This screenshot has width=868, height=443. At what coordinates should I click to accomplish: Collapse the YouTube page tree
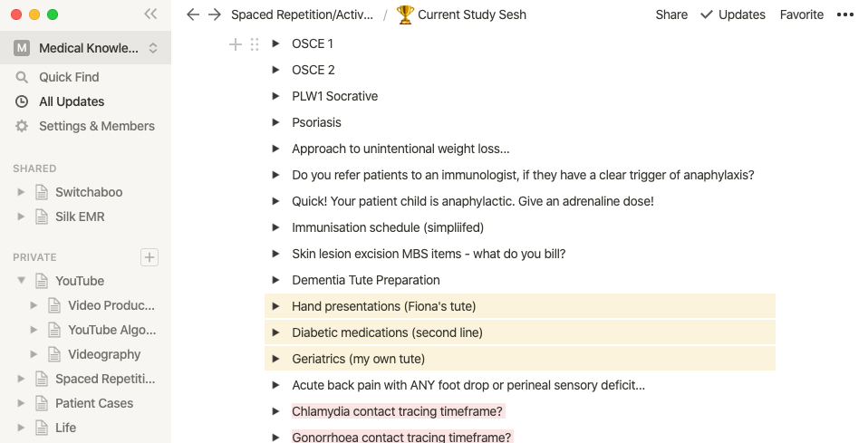(22, 281)
